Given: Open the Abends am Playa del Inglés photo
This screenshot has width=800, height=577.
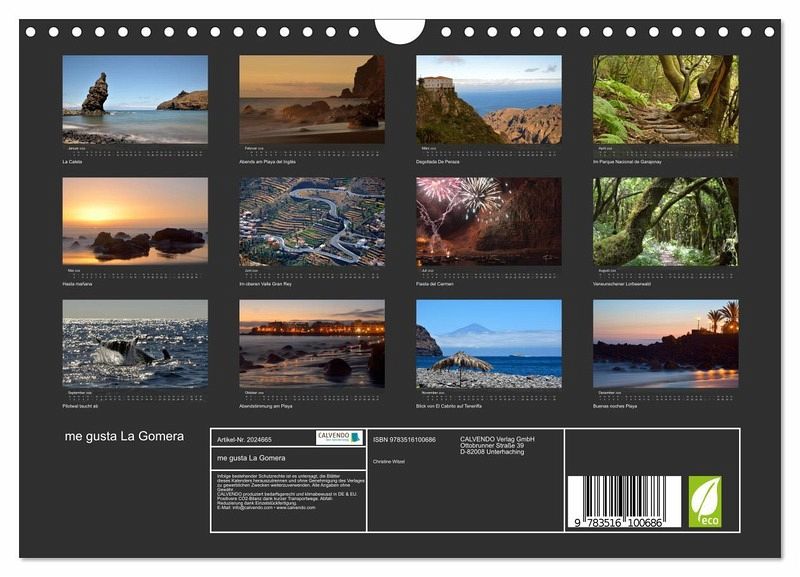Looking at the screenshot, I should click(312, 99).
